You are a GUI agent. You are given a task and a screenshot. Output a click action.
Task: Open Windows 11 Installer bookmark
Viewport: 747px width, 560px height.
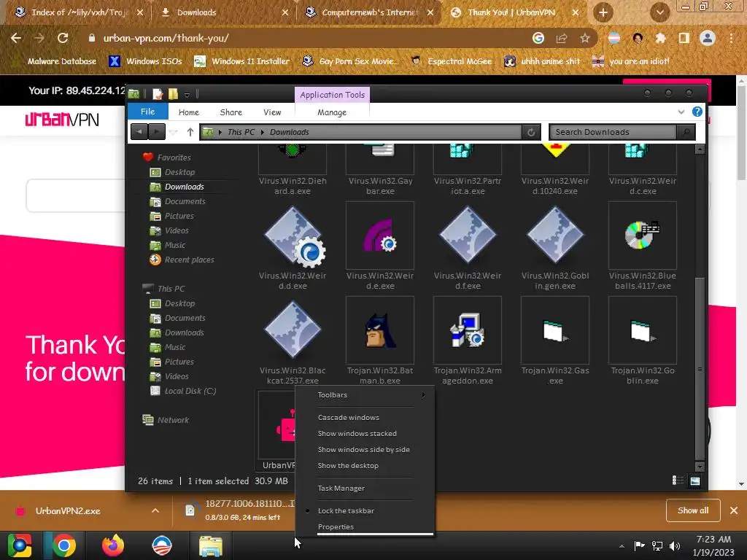coord(242,61)
